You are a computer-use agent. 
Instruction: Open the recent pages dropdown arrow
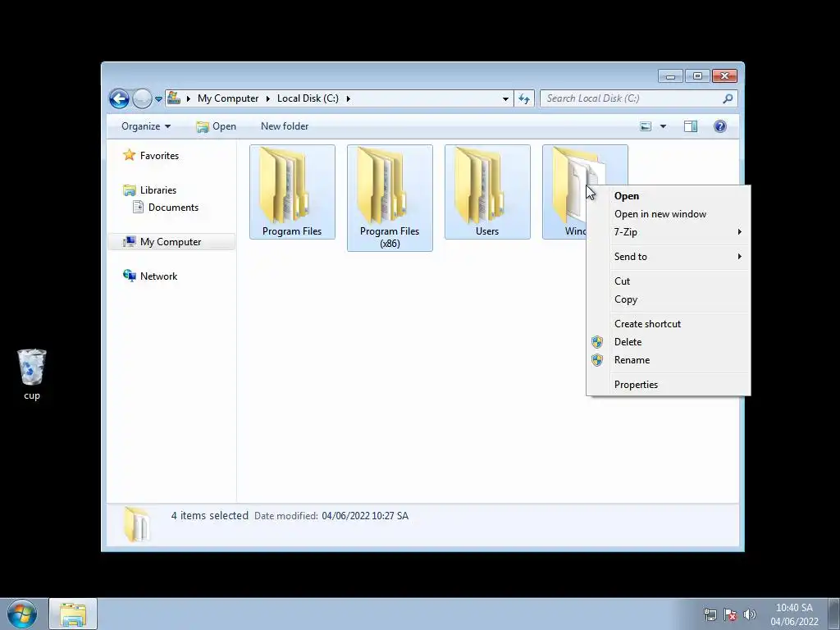point(158,99)
